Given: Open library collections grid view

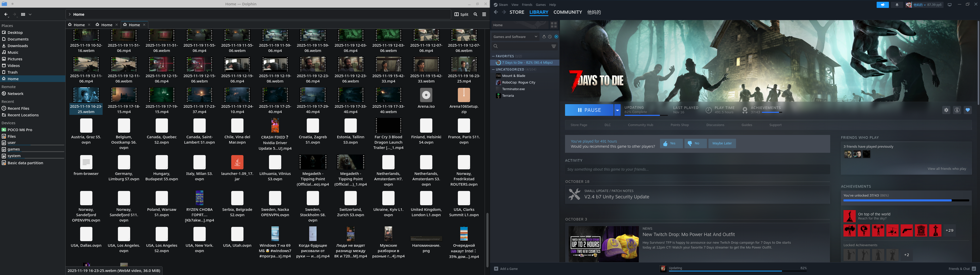Looking at the screenshot, I should click(554, 25).
